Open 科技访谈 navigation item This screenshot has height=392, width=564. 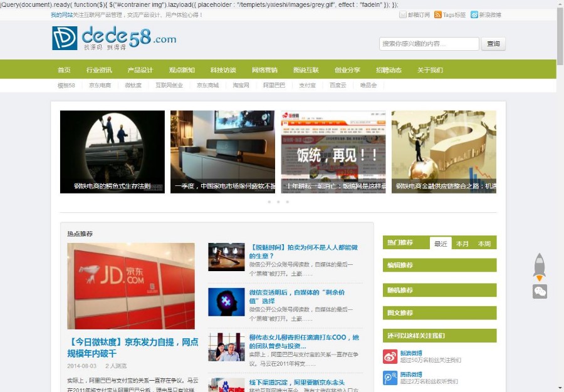pyautogui.click(x=223, y=70)
